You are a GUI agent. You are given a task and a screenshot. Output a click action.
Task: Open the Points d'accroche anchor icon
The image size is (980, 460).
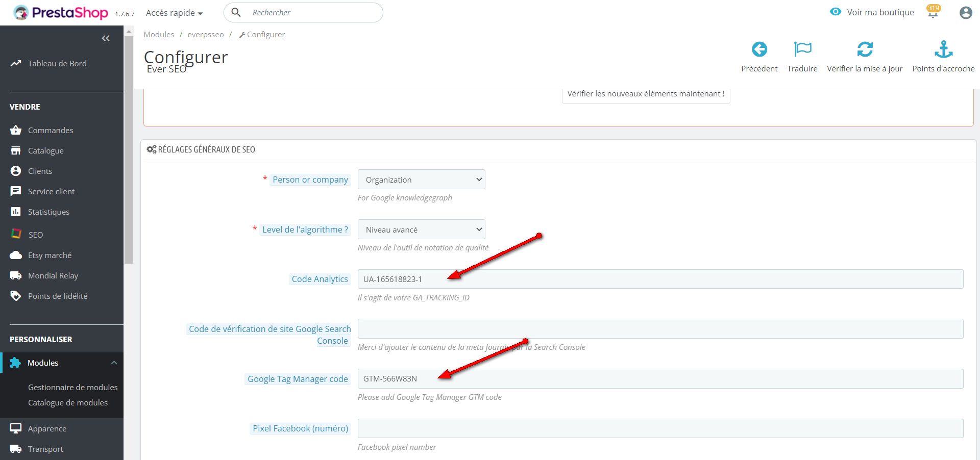pyautogui.click(x=943, y=49)
